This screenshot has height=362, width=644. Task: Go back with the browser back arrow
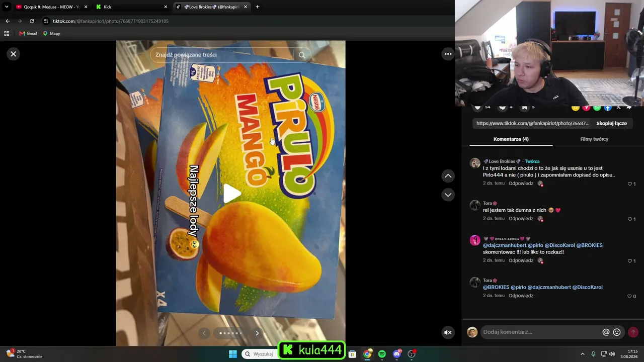8,21
